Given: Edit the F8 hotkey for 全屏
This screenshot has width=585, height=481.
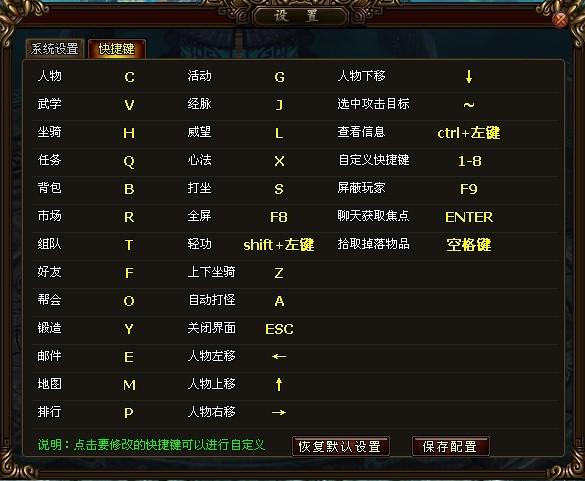Looking at the screenshot, I should [279, 217].
